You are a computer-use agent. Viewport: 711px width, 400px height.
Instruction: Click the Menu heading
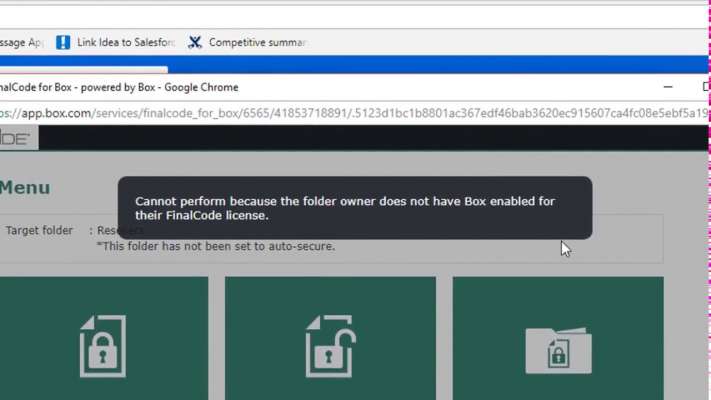tap(25, 187)
